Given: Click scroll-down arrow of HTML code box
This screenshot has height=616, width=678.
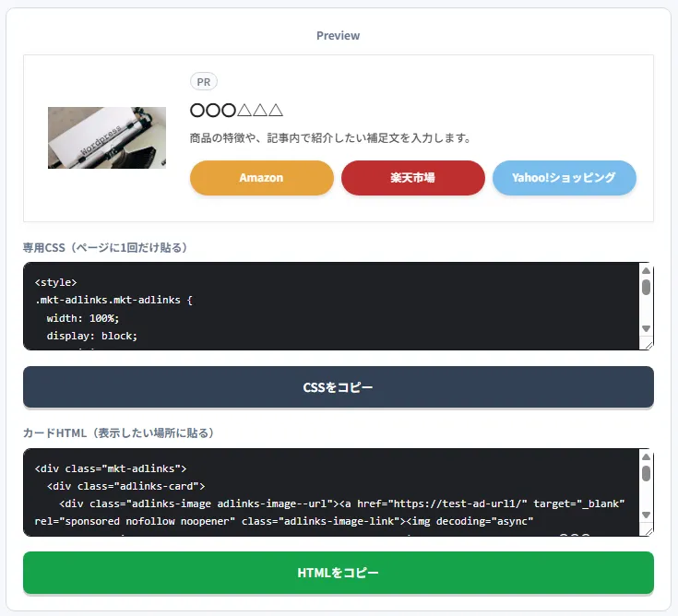Looking at the screenshot, I should pyautogui.click(x=646, y=515).
